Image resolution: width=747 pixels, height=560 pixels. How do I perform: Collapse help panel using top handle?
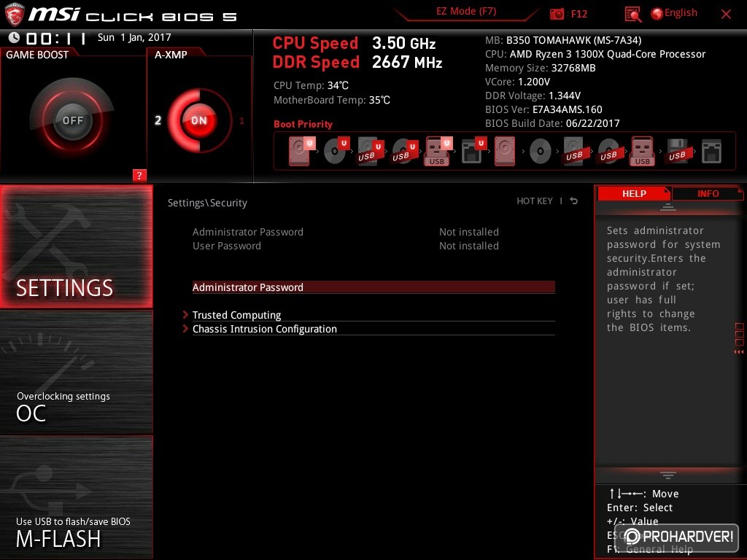pyautogui.click(x=668, y=206)
